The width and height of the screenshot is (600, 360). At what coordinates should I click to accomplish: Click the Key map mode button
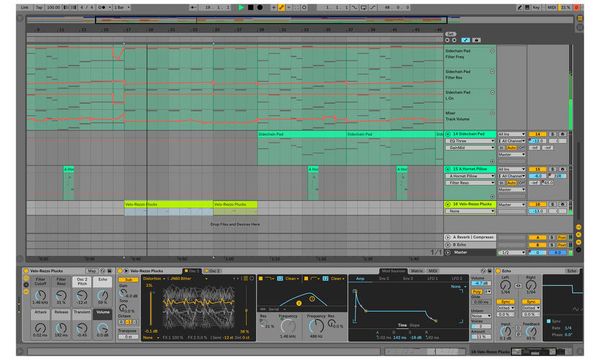(536, 7)
